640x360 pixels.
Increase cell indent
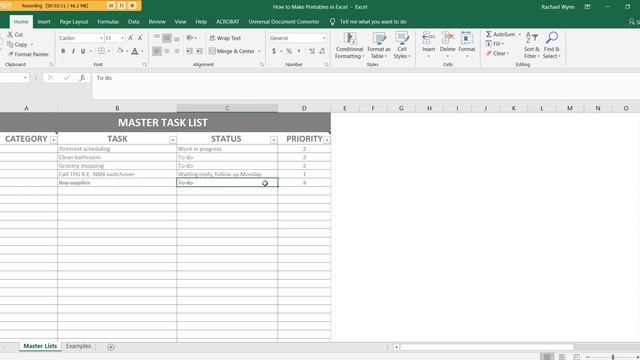(x=199, y=51)
